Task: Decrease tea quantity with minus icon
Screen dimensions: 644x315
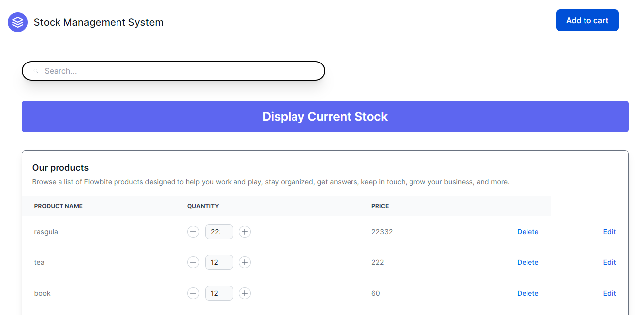Action: pyautogui.click(x=193, y=262)
